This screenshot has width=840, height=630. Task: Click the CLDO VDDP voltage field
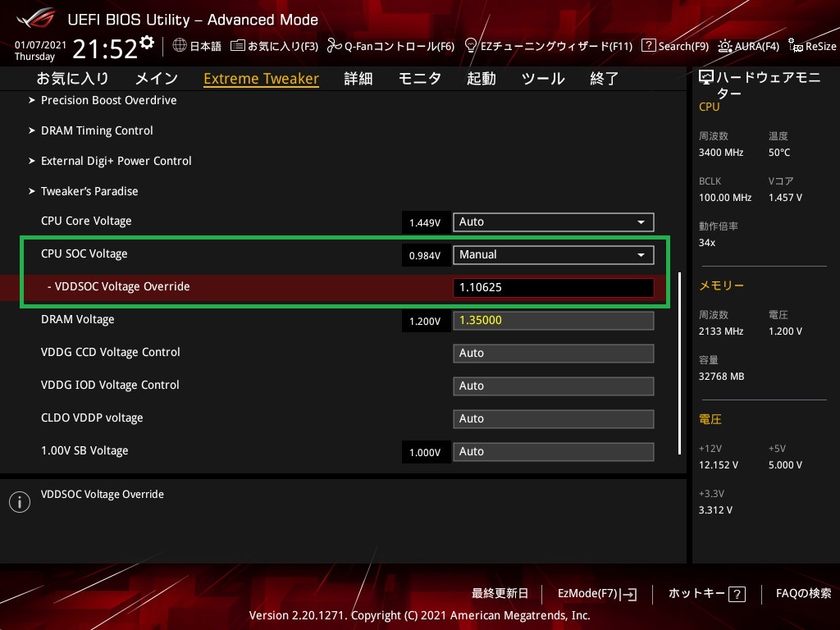[554, 418]
